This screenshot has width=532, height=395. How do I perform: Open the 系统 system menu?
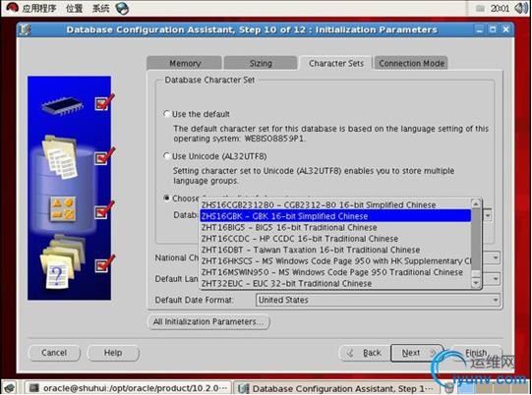coord(100,8)
